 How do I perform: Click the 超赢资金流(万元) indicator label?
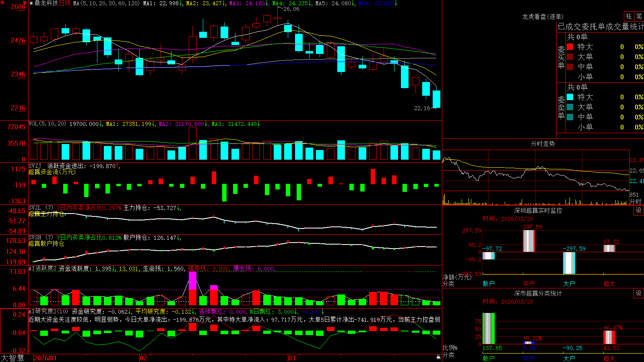pos(52,172)
